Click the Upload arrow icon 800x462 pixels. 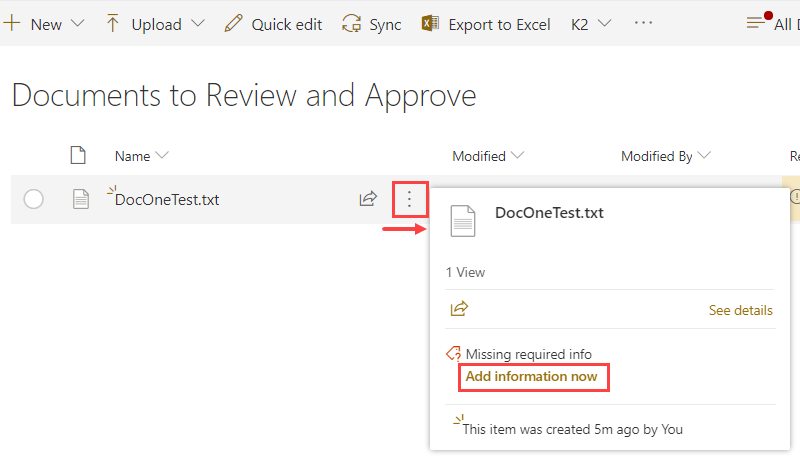(112, 23)
